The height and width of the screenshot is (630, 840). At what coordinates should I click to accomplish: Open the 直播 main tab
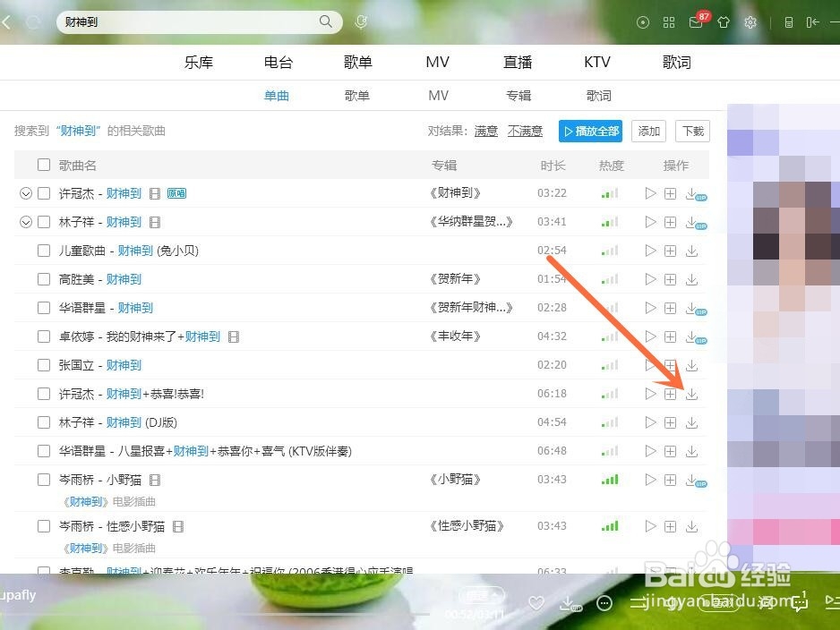(518, 62)
